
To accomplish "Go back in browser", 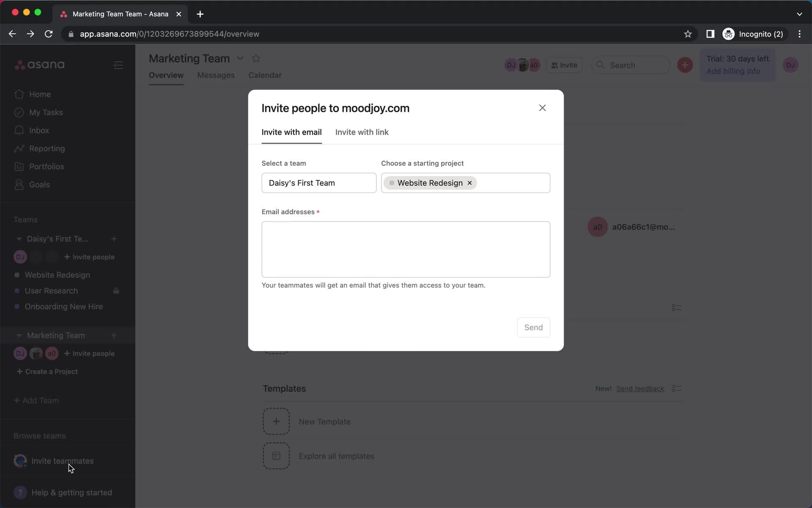I will [x=12, y=34].
